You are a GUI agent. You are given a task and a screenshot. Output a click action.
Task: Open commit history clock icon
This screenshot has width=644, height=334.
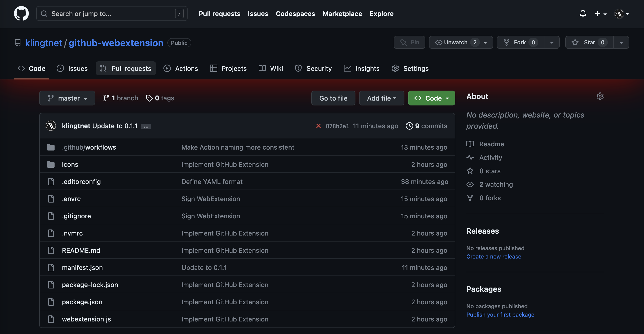tap(409, 126)
